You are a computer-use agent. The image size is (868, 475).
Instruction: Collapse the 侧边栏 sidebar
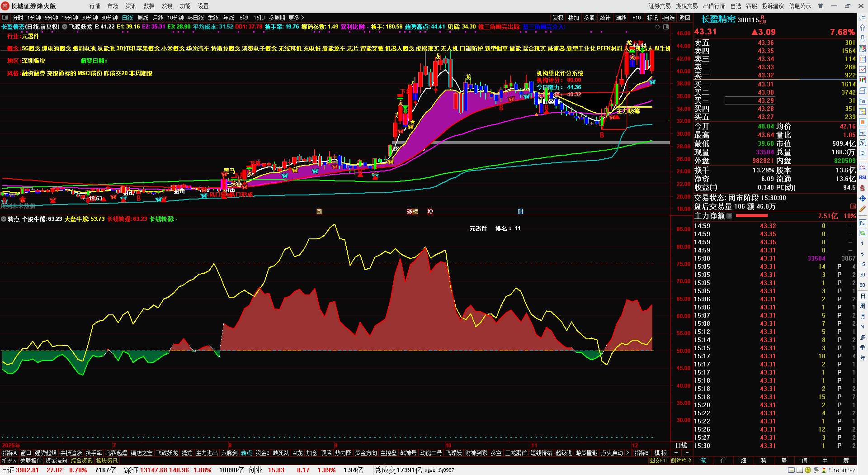681,461
